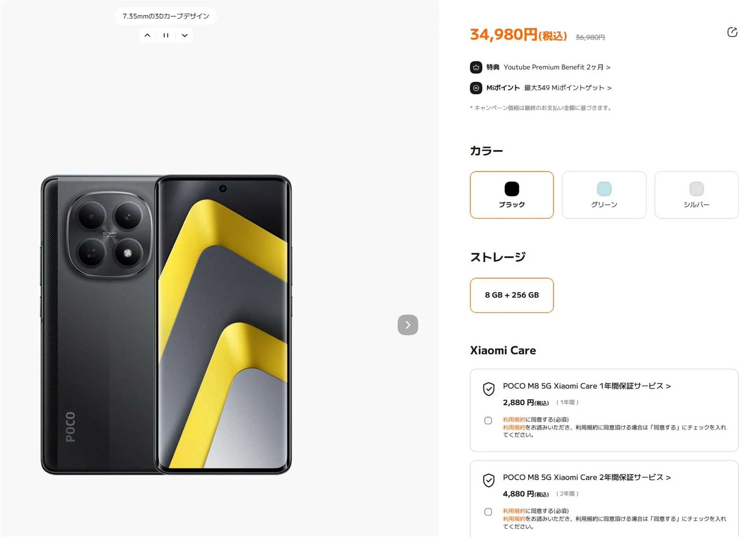Check terms agreement for 1-year Xiaomi Care

(488, 420)
